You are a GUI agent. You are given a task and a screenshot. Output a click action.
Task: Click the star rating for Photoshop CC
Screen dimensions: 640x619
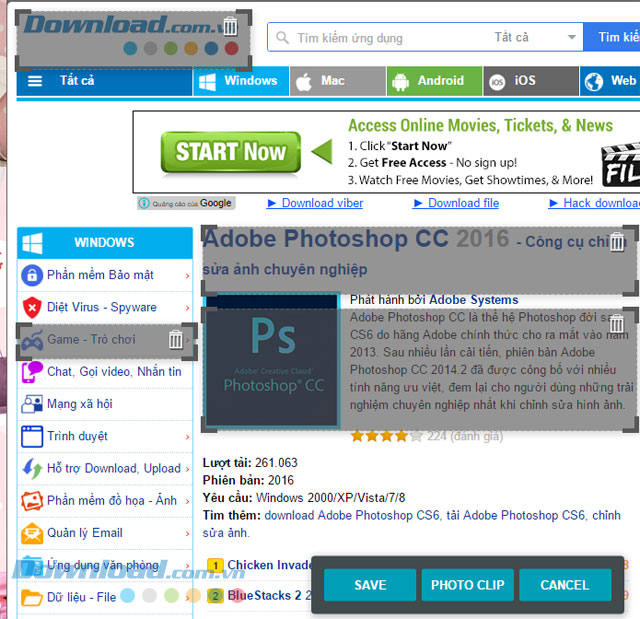386,436
